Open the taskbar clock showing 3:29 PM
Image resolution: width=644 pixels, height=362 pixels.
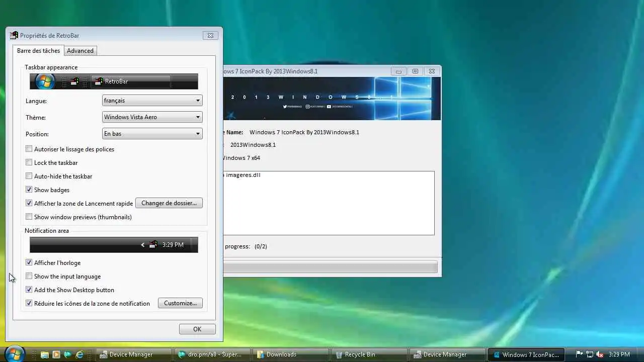point(619,354)
